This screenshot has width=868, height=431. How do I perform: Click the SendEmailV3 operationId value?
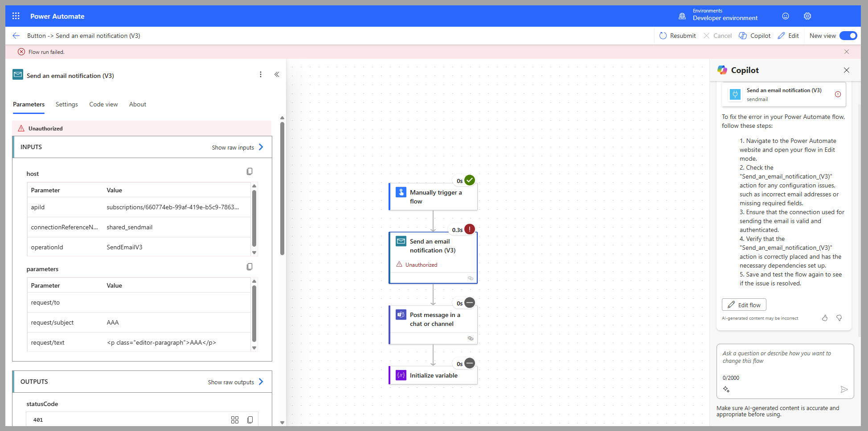click(125, 247)
